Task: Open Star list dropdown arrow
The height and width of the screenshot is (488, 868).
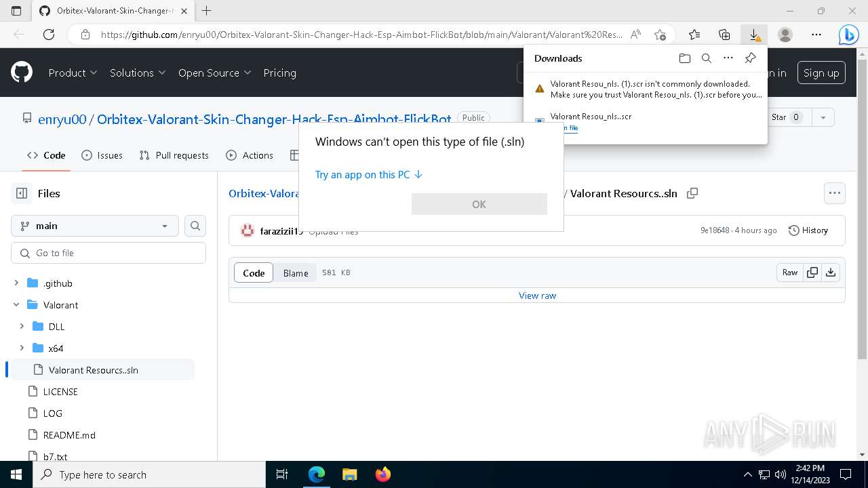Action: tap(823, 117)
